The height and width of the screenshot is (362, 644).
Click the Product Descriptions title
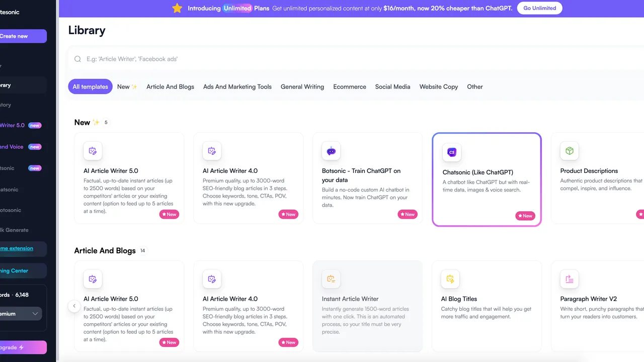pyautogui.click(x=589, y=171)
